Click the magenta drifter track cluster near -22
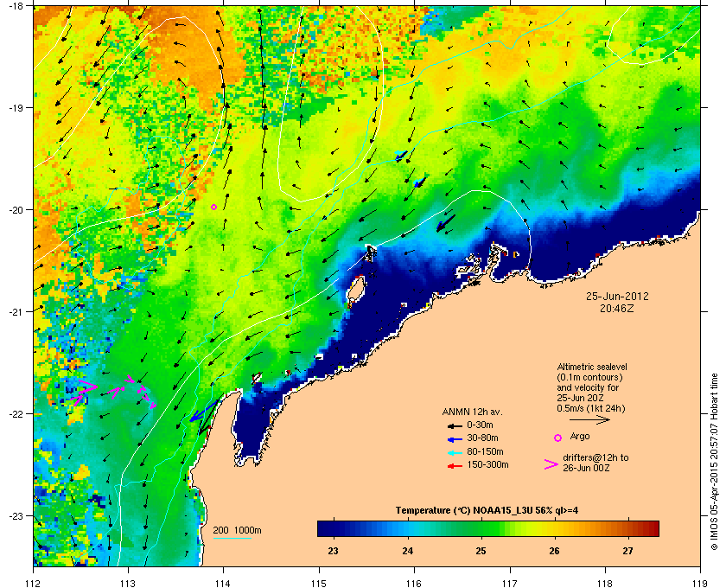This screenshot has height=588, width=726. point(115,392)
